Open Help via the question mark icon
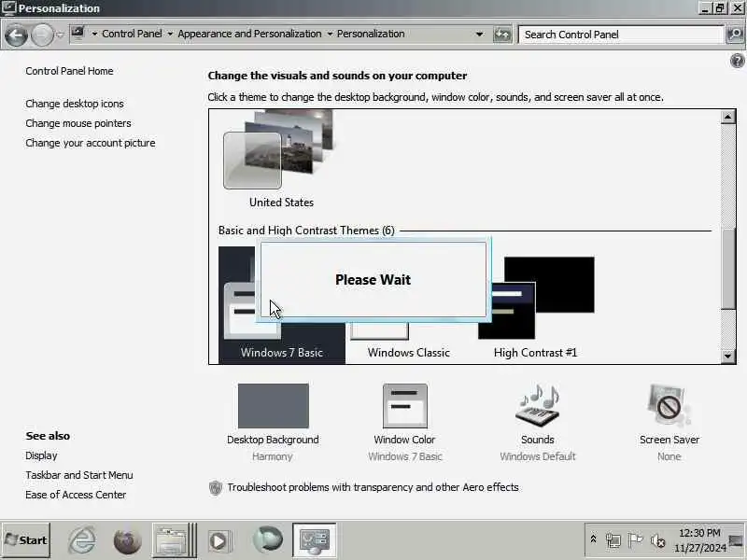The image size is (747, 560). point(737,61)
